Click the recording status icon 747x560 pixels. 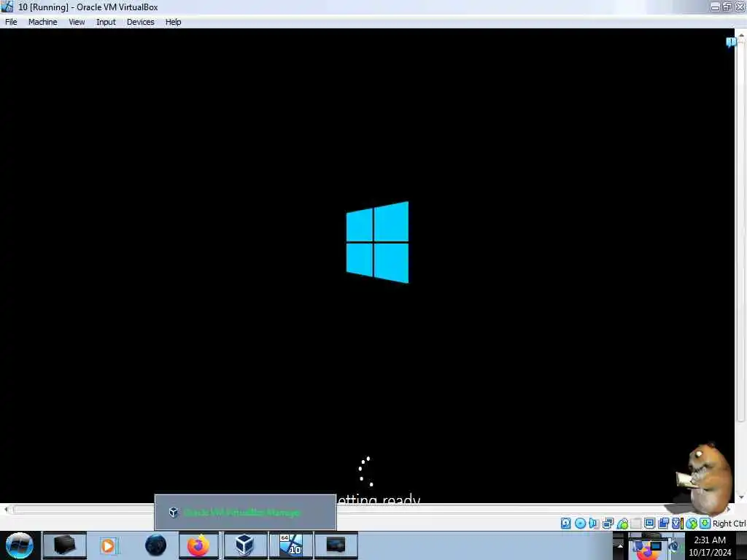663,524
